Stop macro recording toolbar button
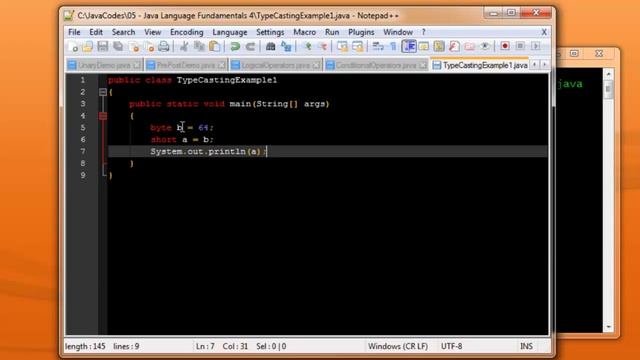This screenshot has height=360, width=640. pyautogui.click(x=520, y=46)
